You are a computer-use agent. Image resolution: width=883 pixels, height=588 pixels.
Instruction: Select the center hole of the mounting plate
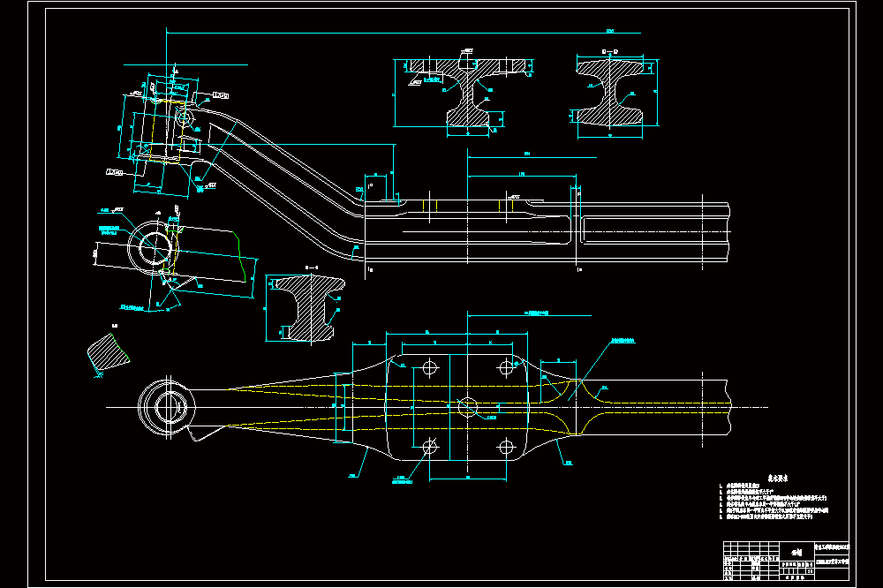(468, 406)
